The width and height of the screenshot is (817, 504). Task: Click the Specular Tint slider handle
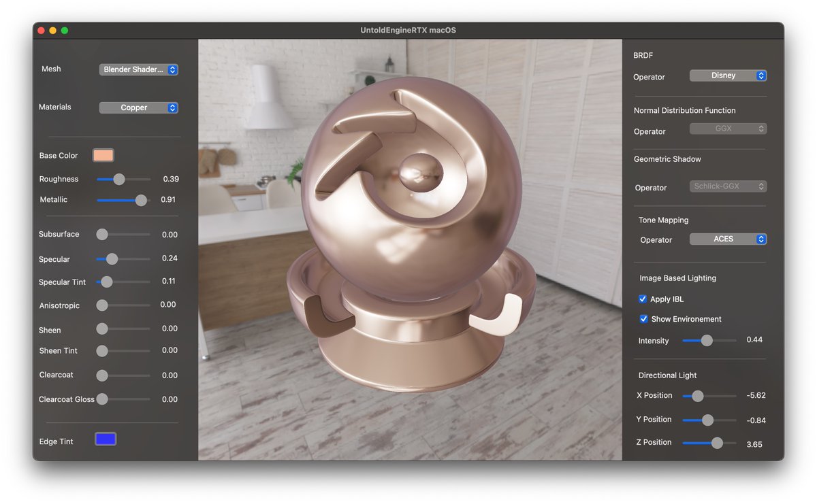click(107, 282)
